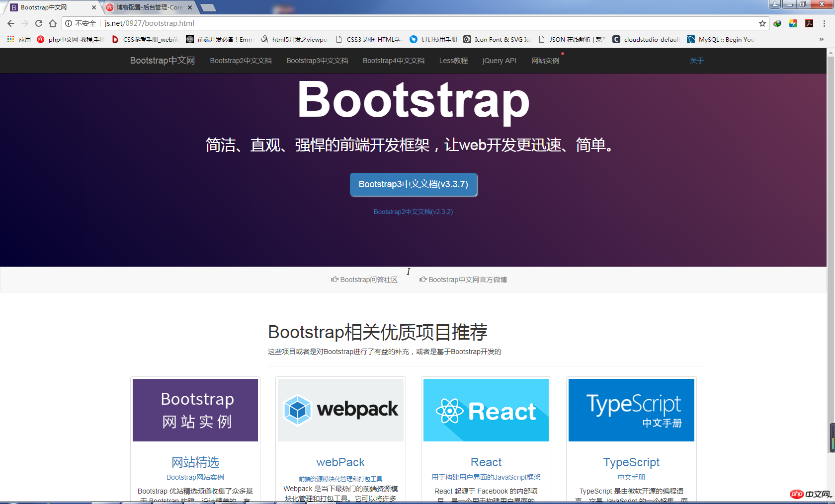The width and height of the screenshot is (835, 504).
Task: Open jQuery API in the navbar
Action: (x=500, y=61)
